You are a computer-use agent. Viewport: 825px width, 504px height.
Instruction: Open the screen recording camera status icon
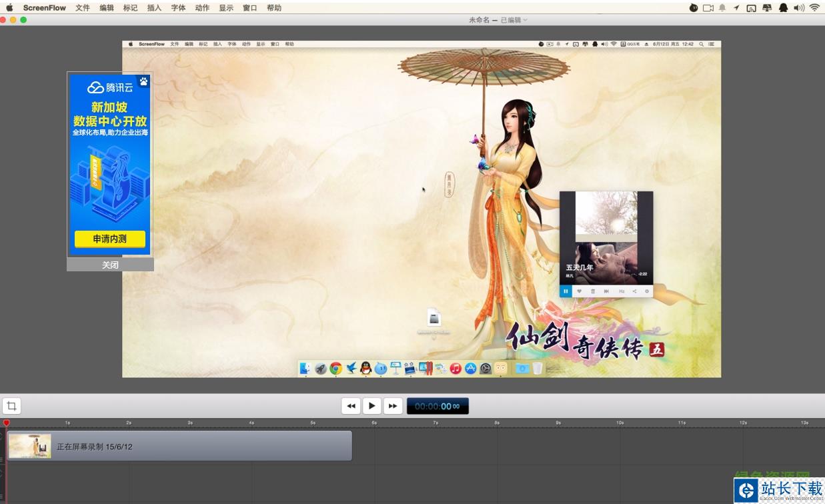point(708,8)
